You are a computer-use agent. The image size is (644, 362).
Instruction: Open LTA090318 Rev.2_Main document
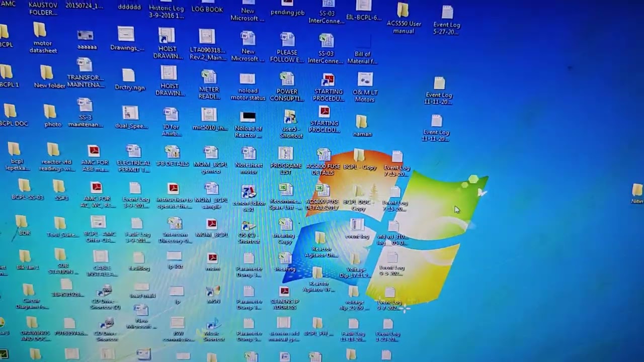pyautogui.click(x=207, y=45)
